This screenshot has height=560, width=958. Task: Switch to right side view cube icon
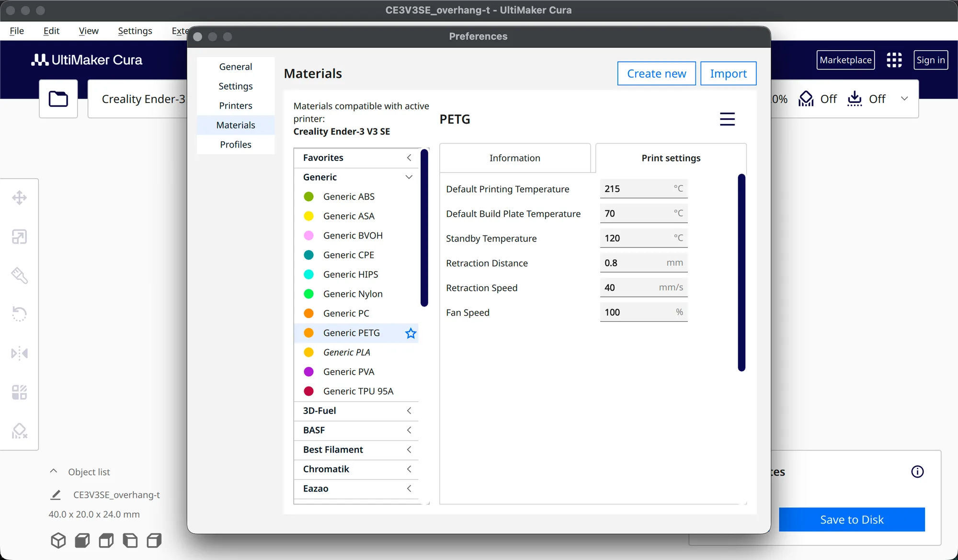pos(154,540)
